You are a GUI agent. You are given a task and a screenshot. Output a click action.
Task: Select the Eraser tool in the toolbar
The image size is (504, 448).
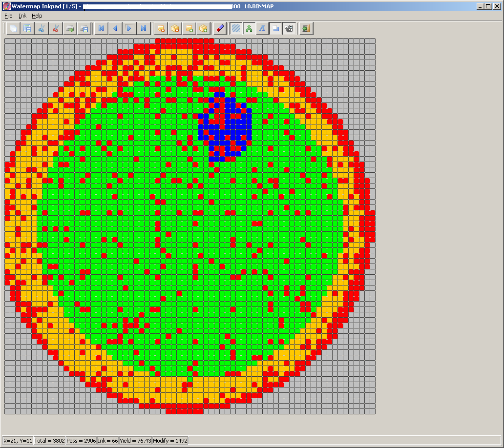219,28
